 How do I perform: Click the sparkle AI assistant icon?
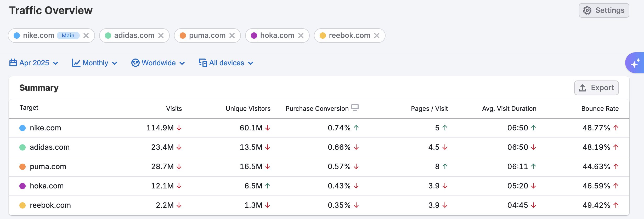tap(635, 63)
